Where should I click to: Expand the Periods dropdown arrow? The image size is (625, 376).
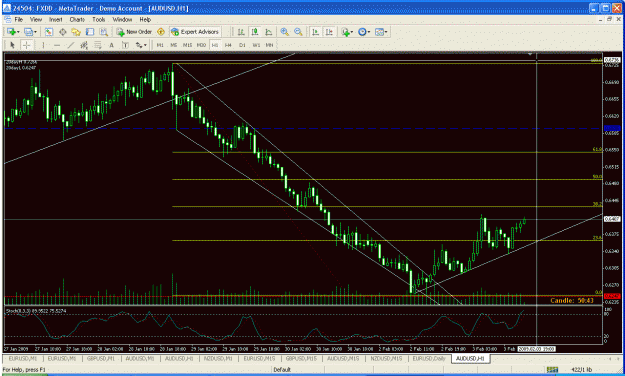pyautogui.click(x=369, y=32)
